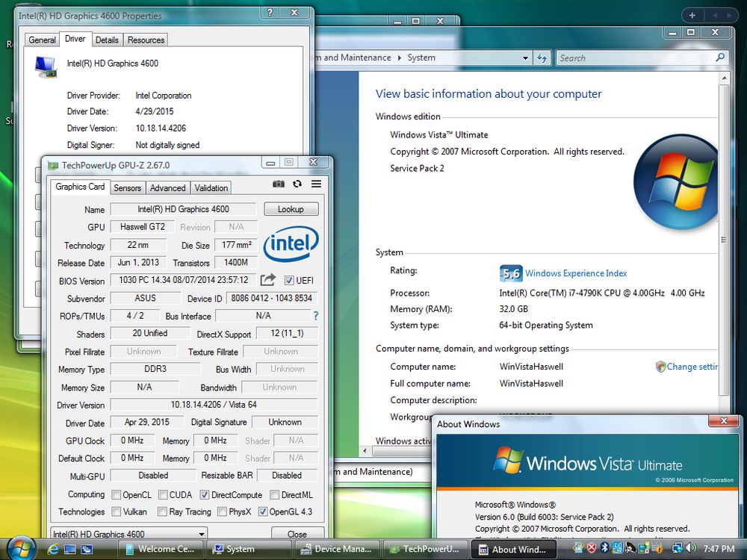Open the Validation tab in GPU-Z

click(x=211, y=188)
